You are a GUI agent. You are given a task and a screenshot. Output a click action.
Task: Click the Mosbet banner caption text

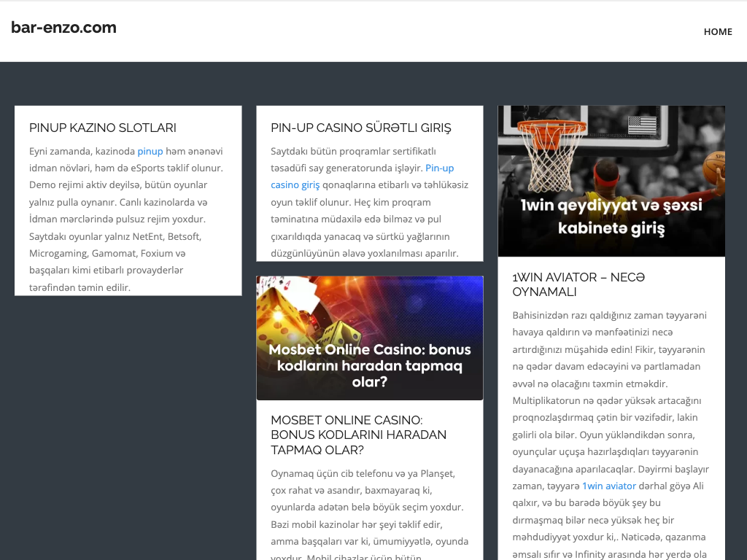point(370,365)
